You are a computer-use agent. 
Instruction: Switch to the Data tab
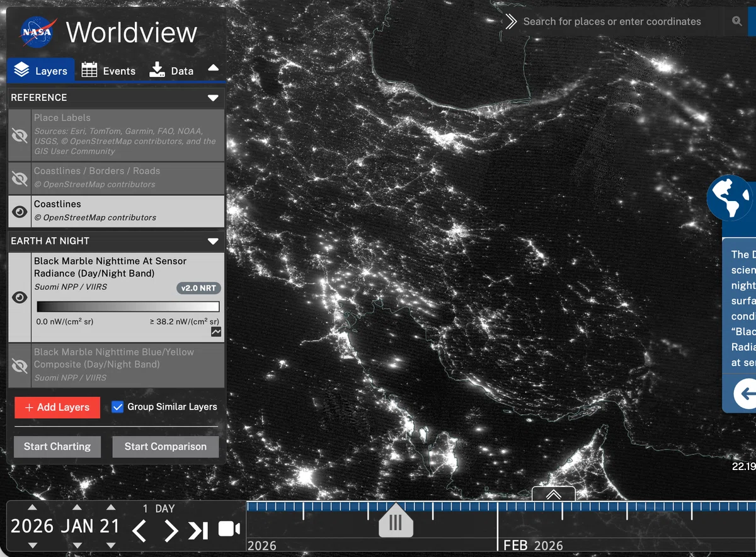(x=171, y=71)
